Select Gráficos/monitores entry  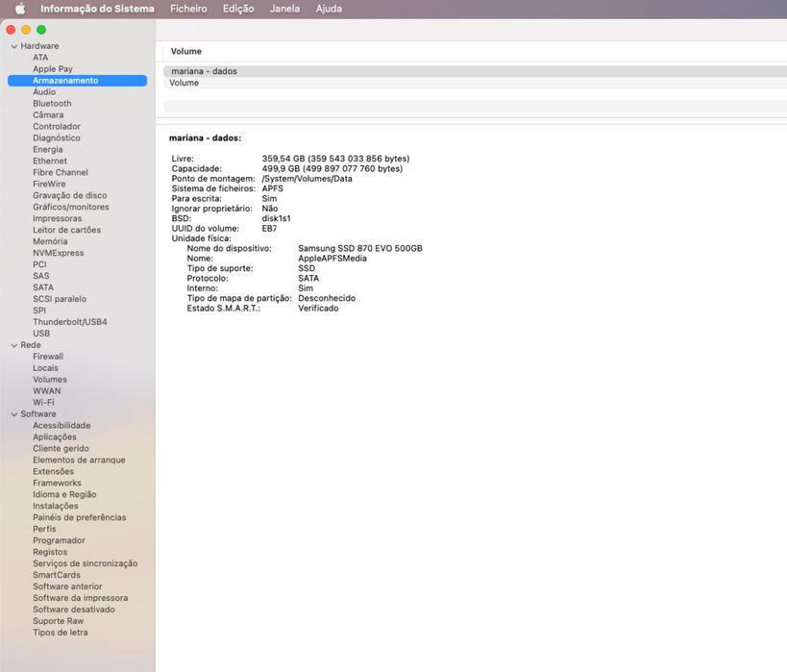pos(71,207)
